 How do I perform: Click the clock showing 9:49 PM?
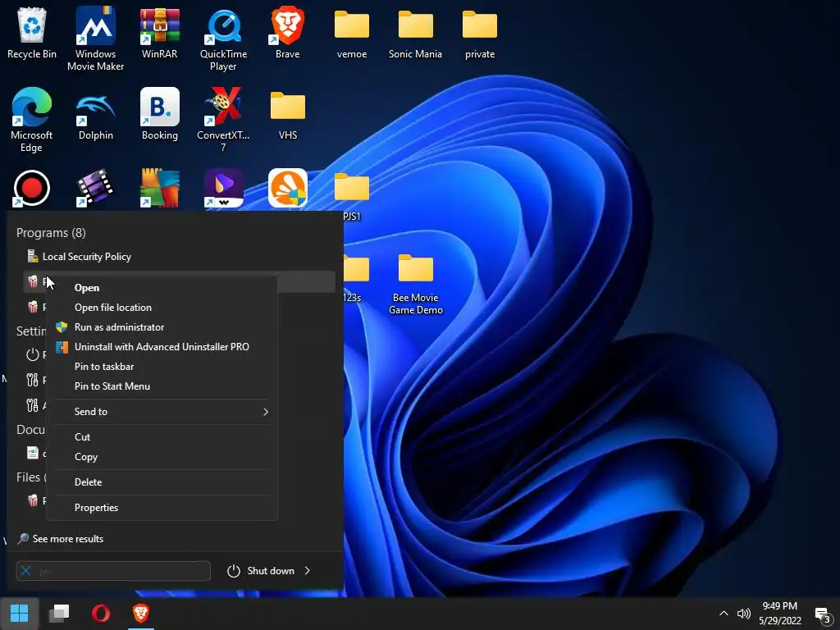pyautogui.click(x=779, y=614)
